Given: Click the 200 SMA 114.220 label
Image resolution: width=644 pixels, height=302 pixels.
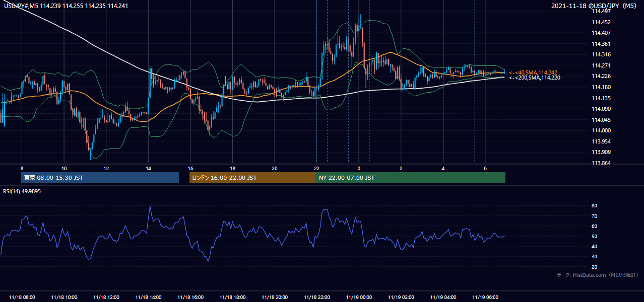Looking at the screenshot, I should (x=534, y=78).
